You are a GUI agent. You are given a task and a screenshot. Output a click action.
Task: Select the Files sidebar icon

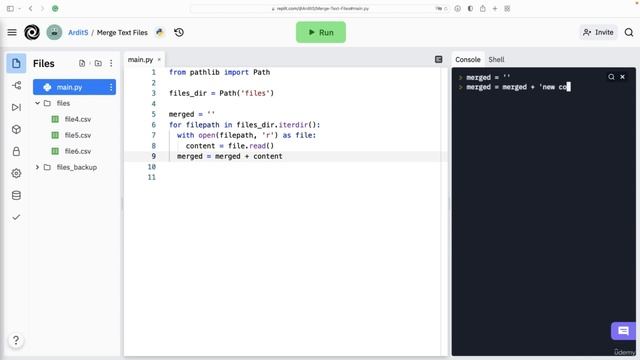16,63
